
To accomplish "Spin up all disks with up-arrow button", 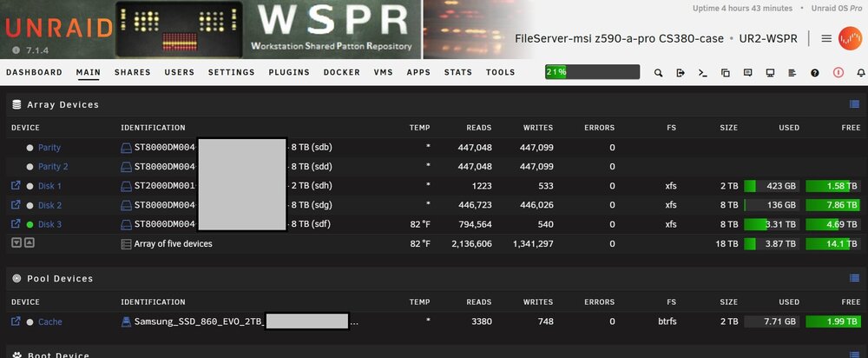I will point(30,242).
